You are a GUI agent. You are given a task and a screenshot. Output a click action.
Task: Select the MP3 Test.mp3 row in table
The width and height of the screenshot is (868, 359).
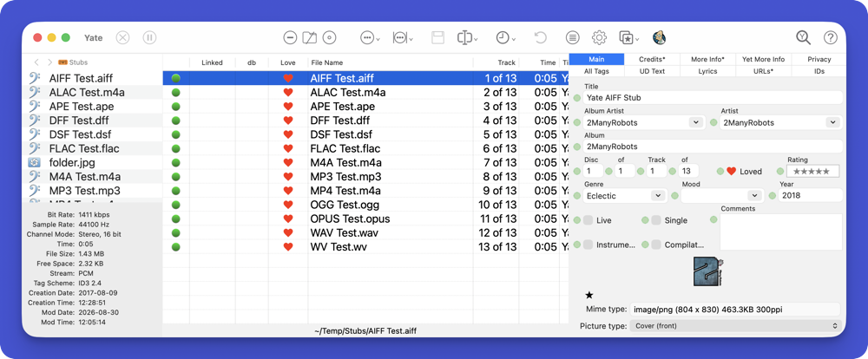(x=365, y=177)
